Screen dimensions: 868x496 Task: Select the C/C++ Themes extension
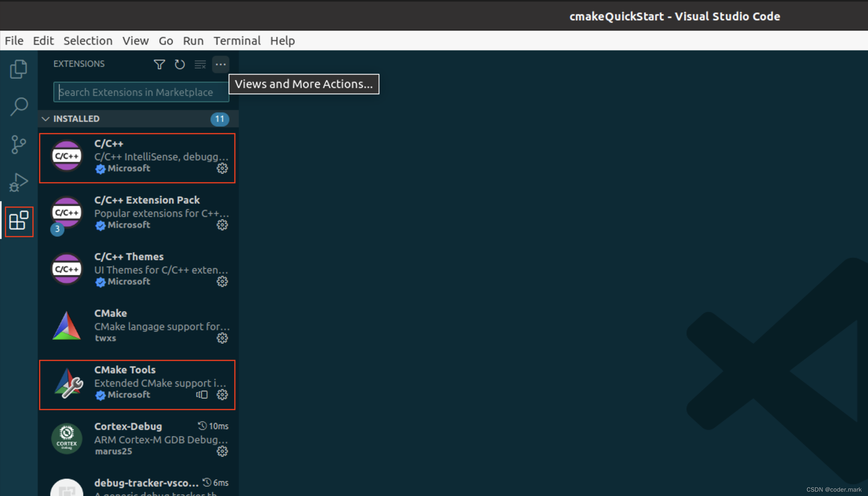pos(129,257)
